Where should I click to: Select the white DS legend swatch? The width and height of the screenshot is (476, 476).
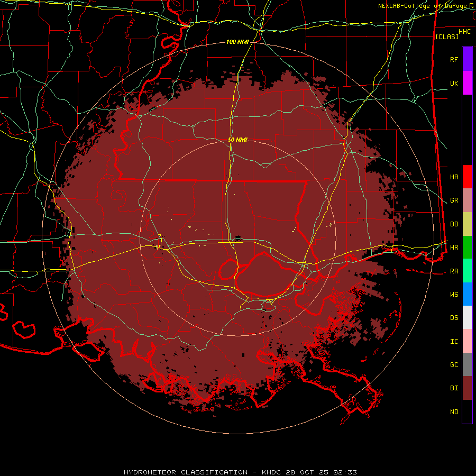(x=467, y=317)
